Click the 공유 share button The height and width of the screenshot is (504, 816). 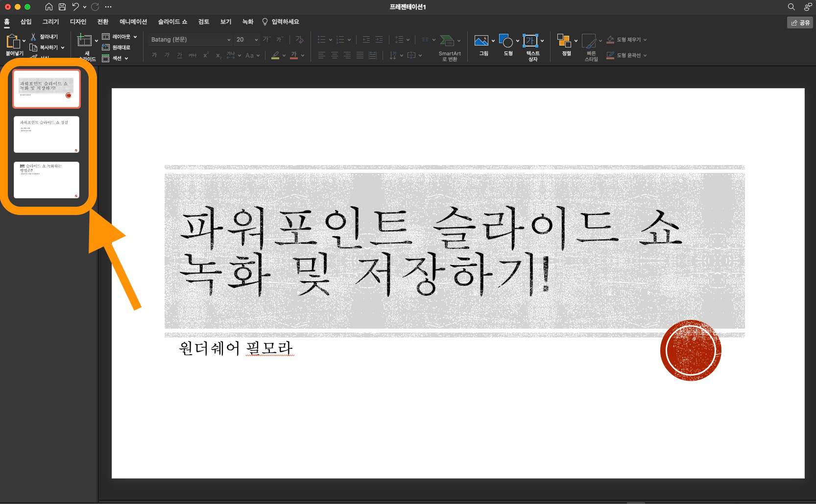[x=800, y=23]
